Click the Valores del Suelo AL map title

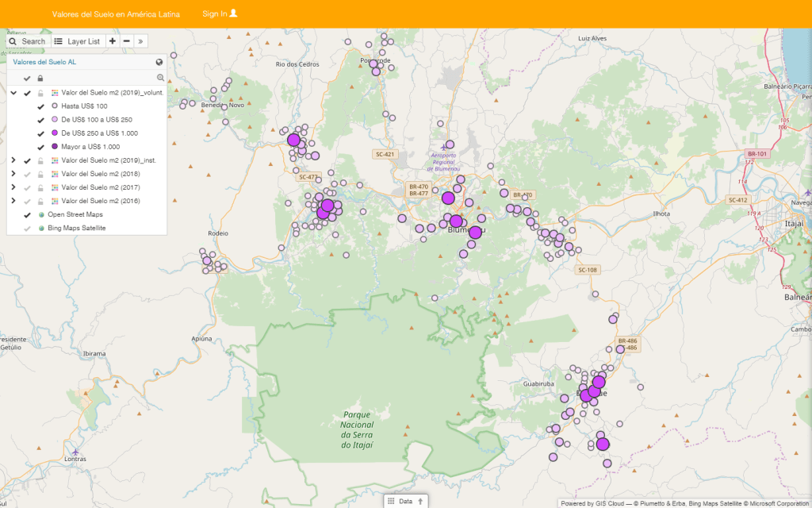(44, 62)
